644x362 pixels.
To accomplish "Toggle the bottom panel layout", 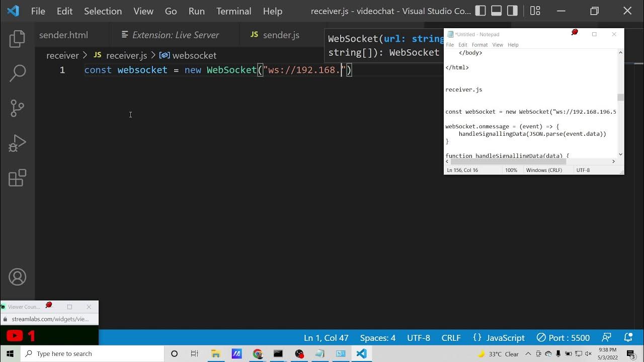I will tap(496, 11).
